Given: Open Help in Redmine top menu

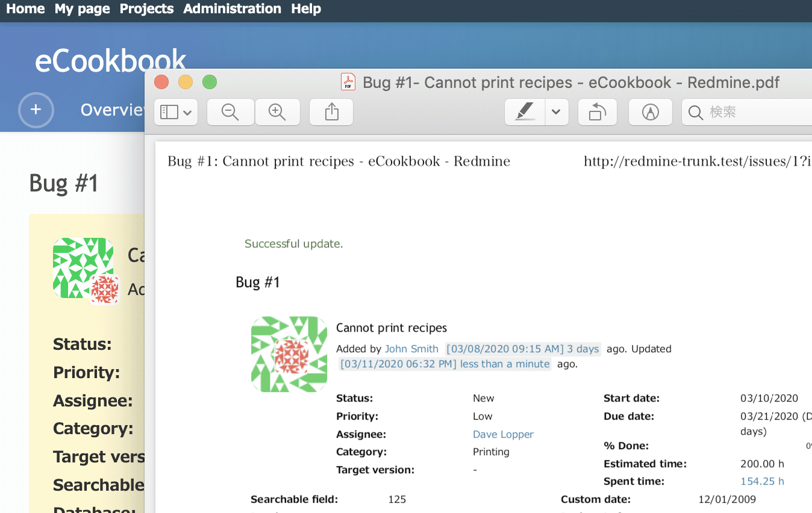Looking at the screenshot, I should pyautogui.click(x=306, y=9).
